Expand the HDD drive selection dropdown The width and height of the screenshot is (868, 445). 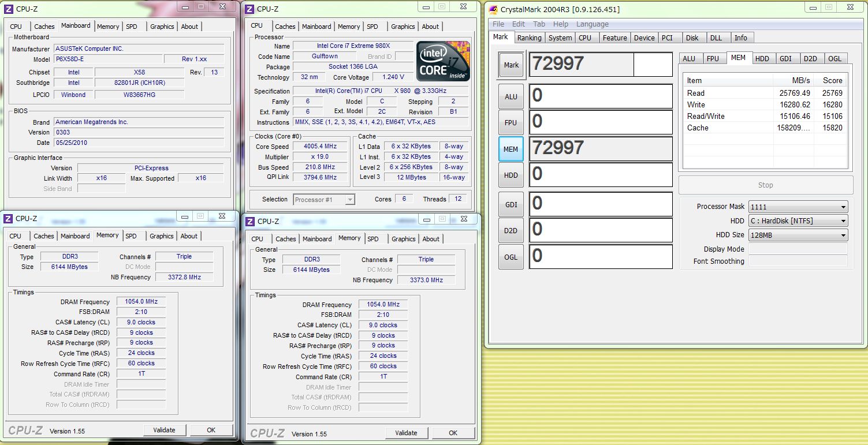[x=798, y=221]
